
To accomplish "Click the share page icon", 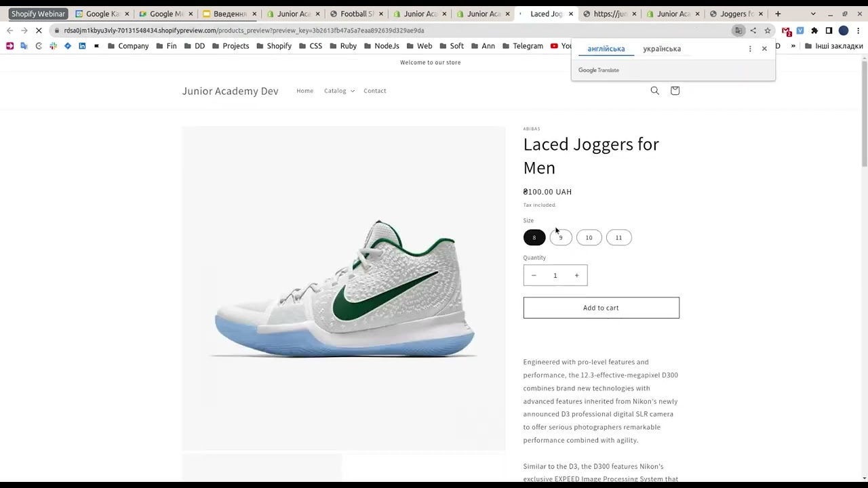I will [x=753, y=30].
